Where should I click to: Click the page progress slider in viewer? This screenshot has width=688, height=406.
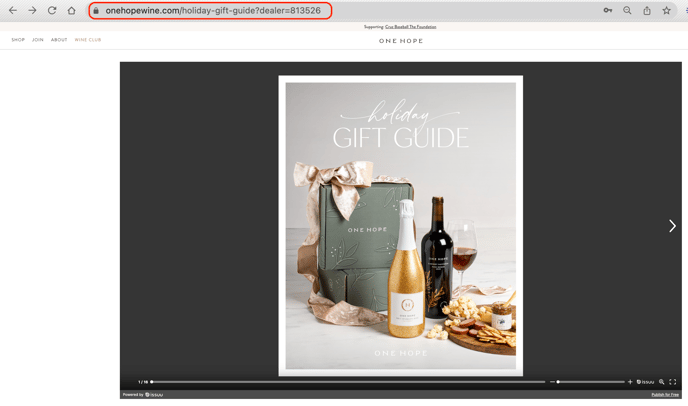[x=348, y=382]
